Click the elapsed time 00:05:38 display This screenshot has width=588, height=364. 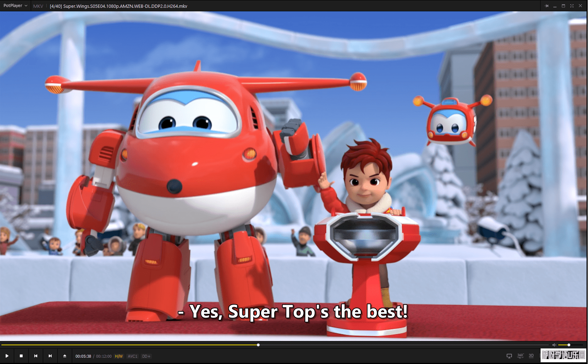tap(83, 356)
